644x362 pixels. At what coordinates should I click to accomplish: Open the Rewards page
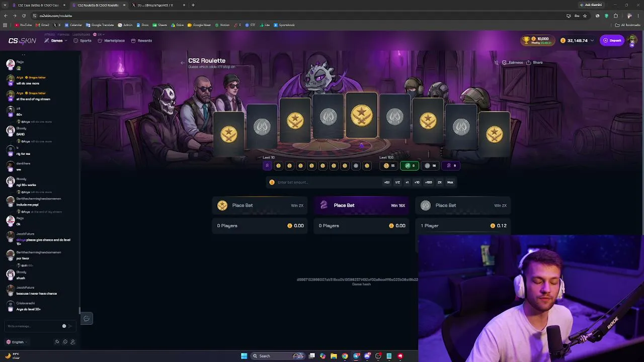click(141, 41)
